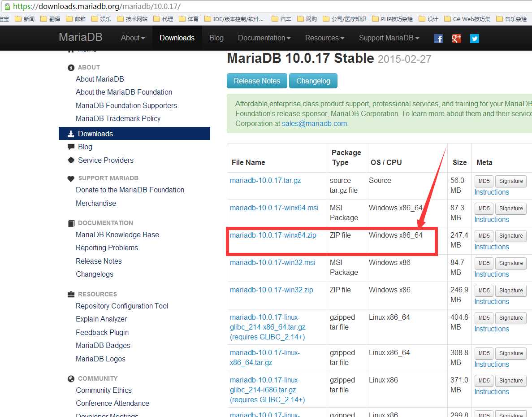The height and width of the screenshot is (417, 532).
Task: Download mariadb-10.0.17-winx64.msi
Action: 274,208
